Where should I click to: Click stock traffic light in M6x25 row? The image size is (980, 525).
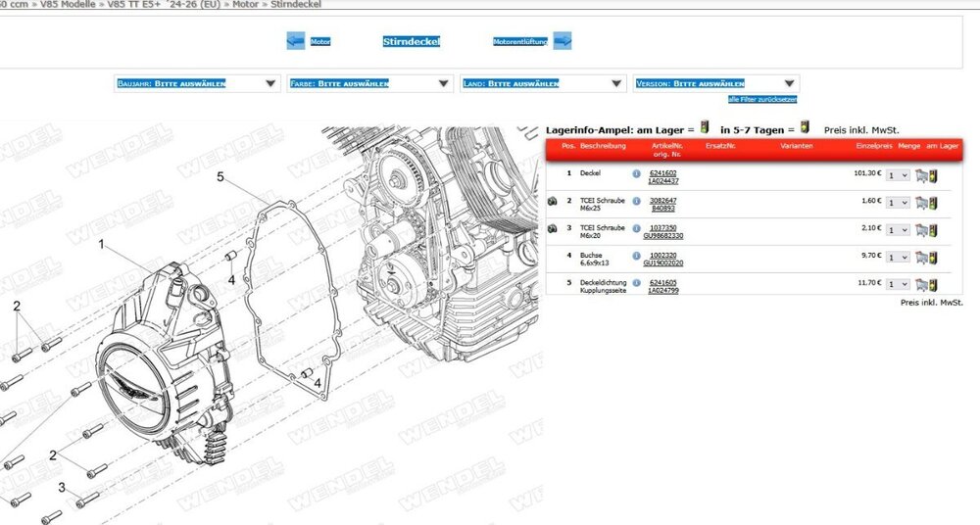coord(933,203)
